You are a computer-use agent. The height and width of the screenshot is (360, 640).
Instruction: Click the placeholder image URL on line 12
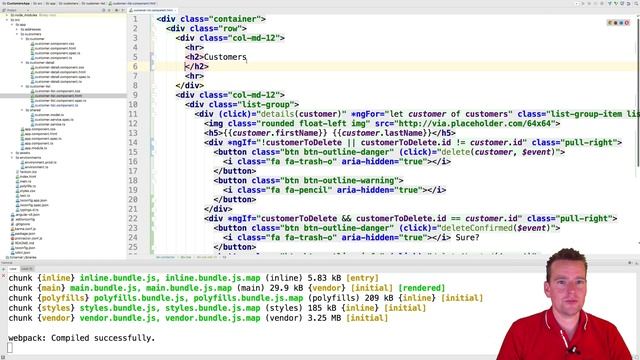pos(475,124)
